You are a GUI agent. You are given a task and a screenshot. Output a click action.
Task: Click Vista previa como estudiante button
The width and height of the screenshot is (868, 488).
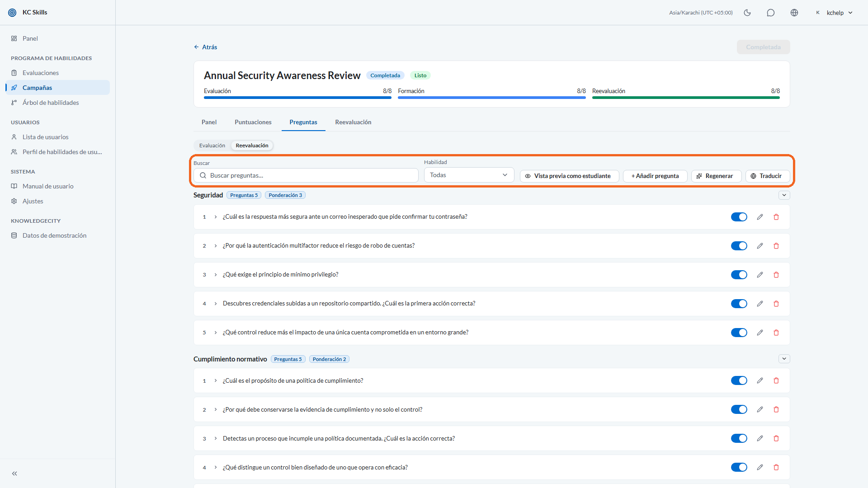569,176
